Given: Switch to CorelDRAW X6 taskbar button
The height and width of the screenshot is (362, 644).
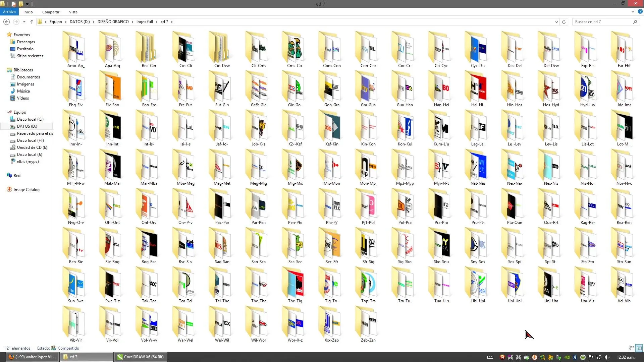Looking at the screenshot, I should click(141, 357).
